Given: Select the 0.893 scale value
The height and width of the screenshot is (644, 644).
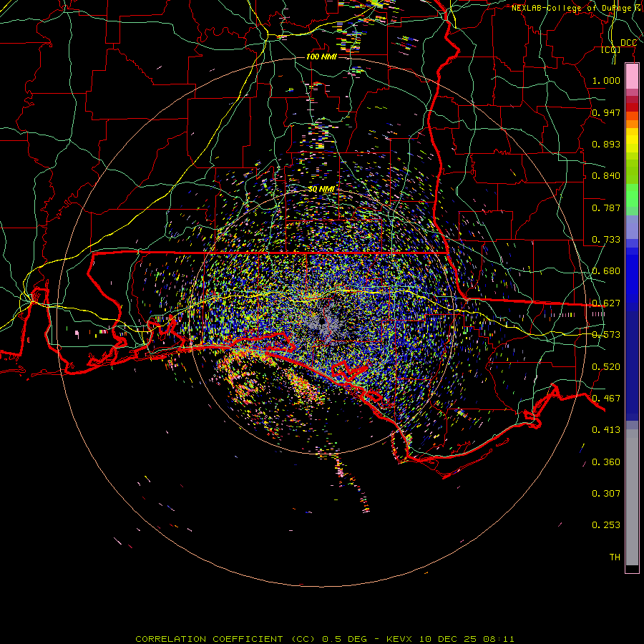Looking at the screenshot, I should click(606, 144).
